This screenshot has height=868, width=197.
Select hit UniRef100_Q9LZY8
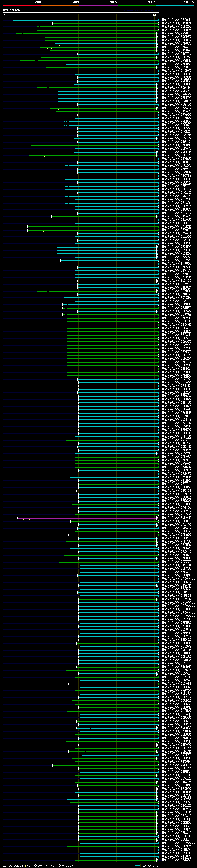point(176,91)
